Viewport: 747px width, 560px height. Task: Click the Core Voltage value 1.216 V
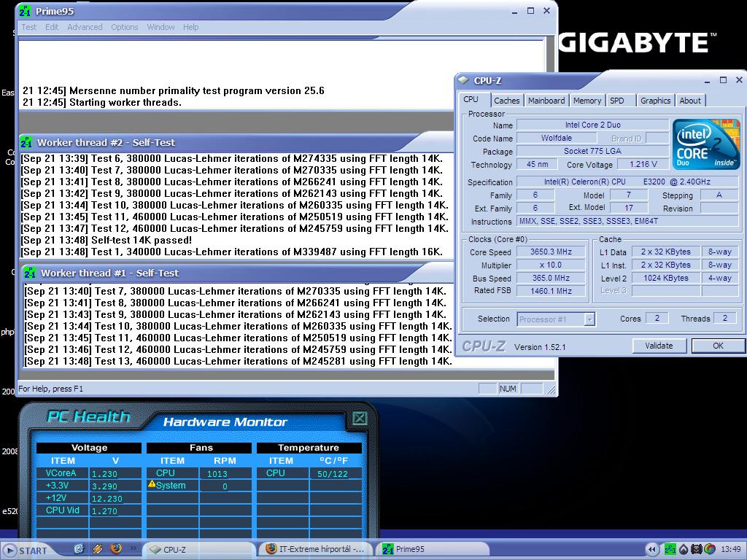[643, 164]
